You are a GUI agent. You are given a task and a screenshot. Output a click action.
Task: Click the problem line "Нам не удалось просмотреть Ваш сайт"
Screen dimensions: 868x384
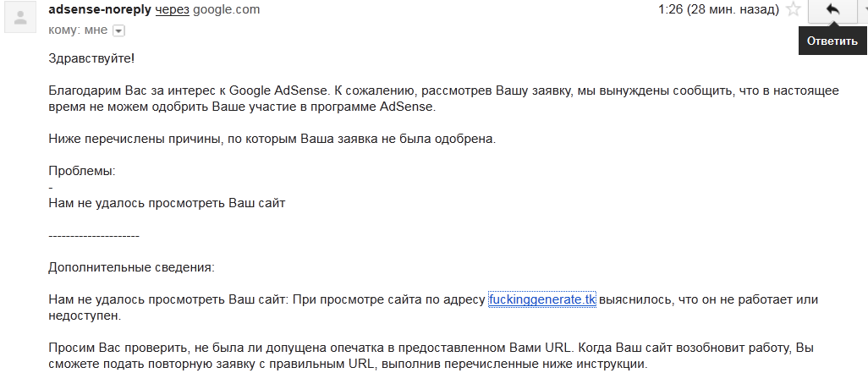point(167,203)
